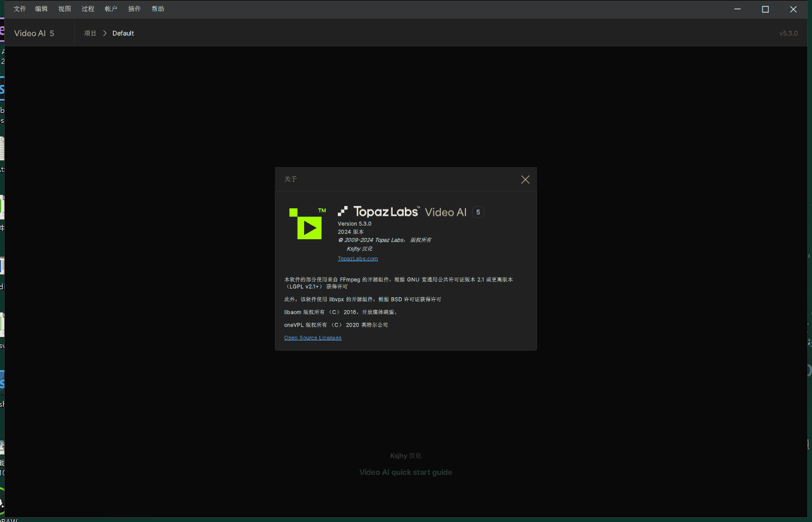
Task: Click the green play-button Topaz logo
Action: pos(306,224)
